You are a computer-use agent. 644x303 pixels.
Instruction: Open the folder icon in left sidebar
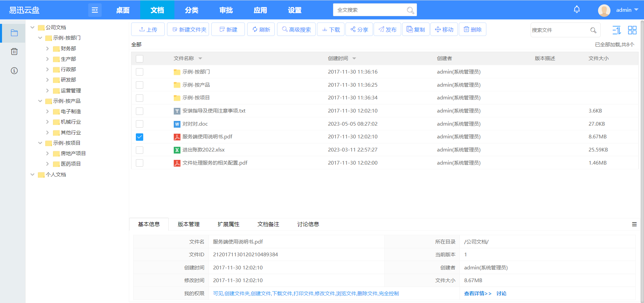pos(14,33)
